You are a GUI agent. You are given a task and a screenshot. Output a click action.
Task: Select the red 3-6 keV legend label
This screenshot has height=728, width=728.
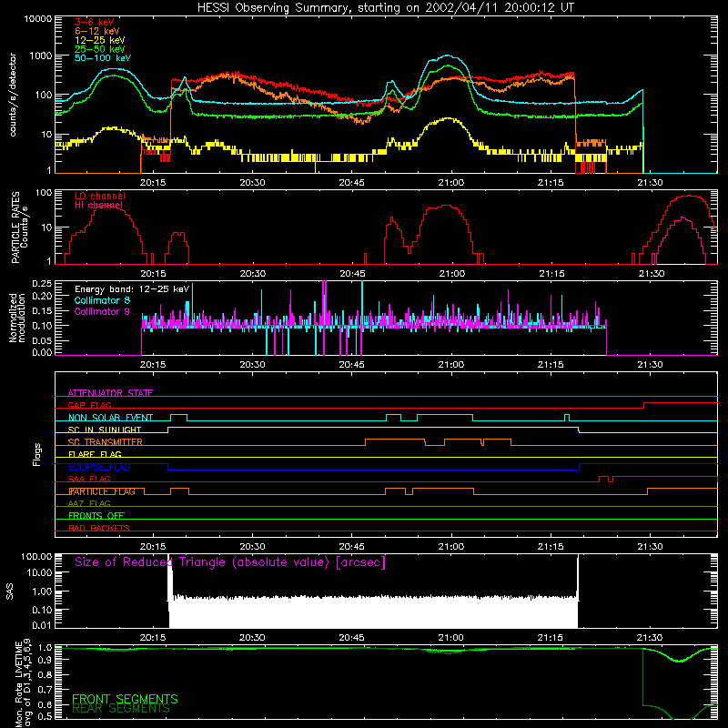[x=94, y=22]
